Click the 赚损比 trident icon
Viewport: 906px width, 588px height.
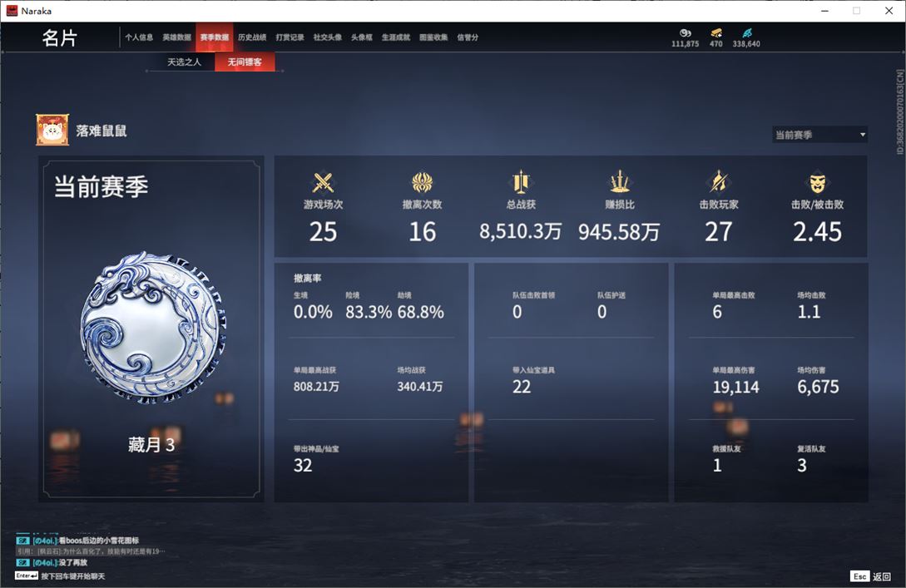click(620, 181)
